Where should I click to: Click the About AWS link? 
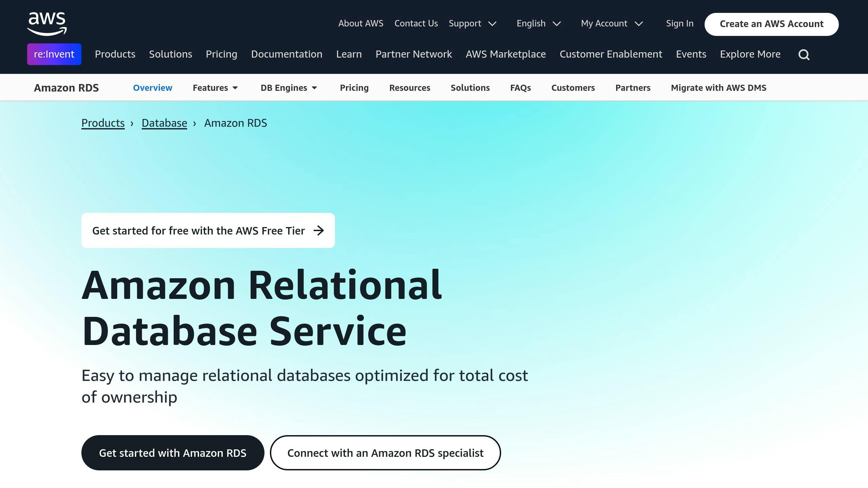[x=361, y=23]
